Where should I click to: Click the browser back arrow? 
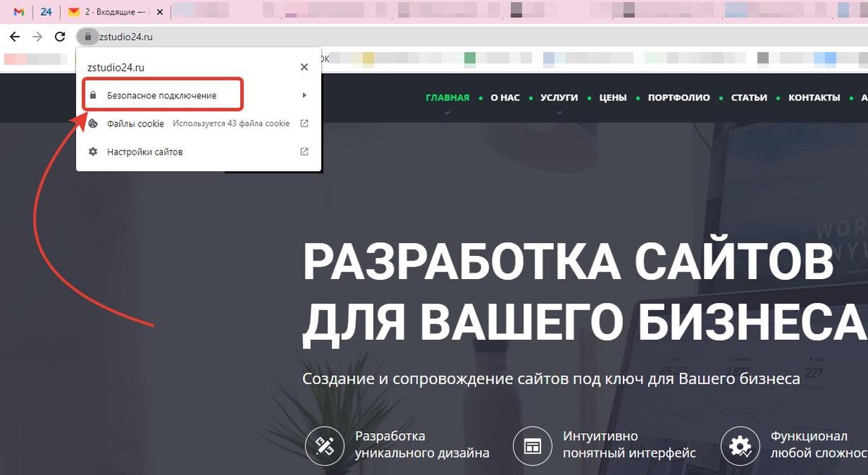point(14,36)
